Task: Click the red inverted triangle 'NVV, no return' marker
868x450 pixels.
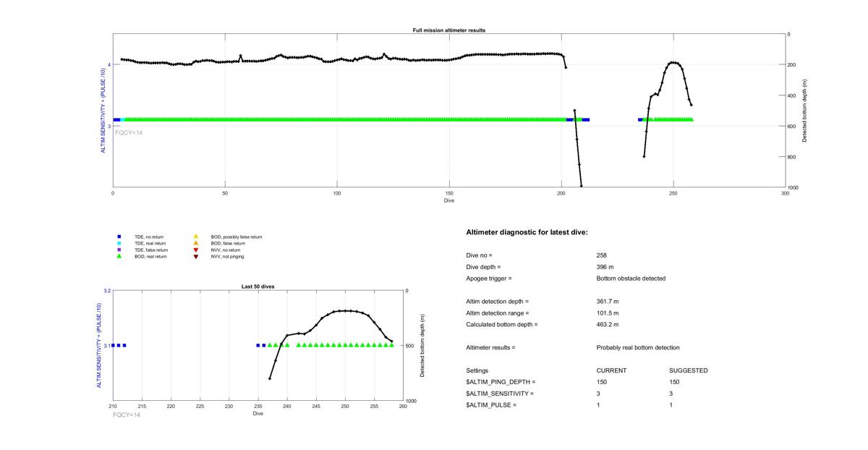Action: 196,250
